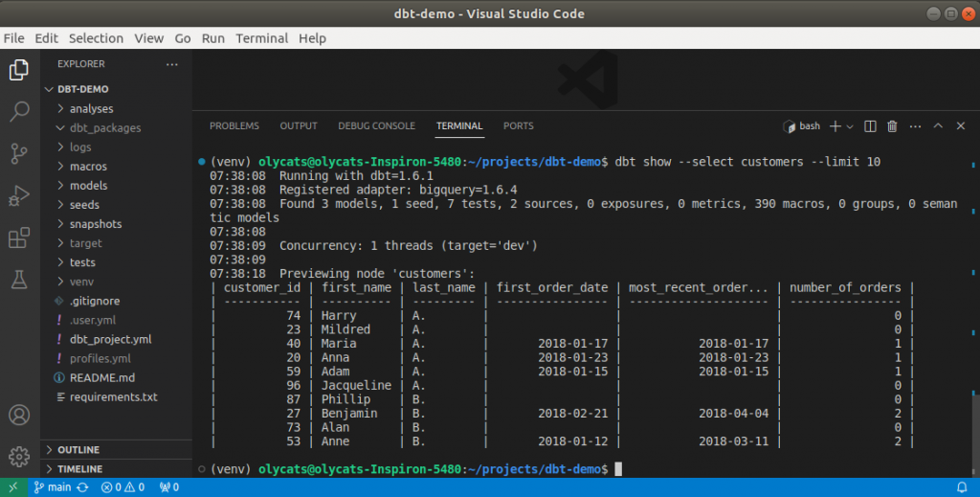Expand the logs folder
Image resolution: width=980 pixels, height=497 pixels.
(x=116, y=147)
